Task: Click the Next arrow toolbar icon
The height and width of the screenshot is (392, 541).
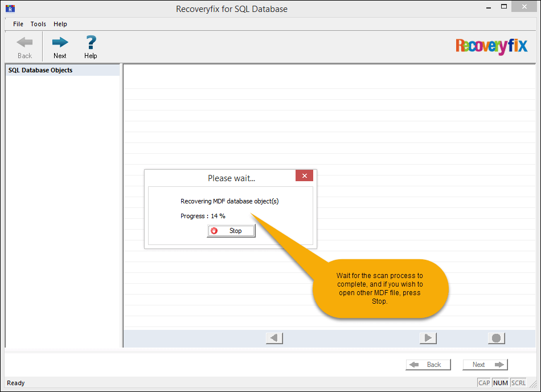Action: (60, 42)
